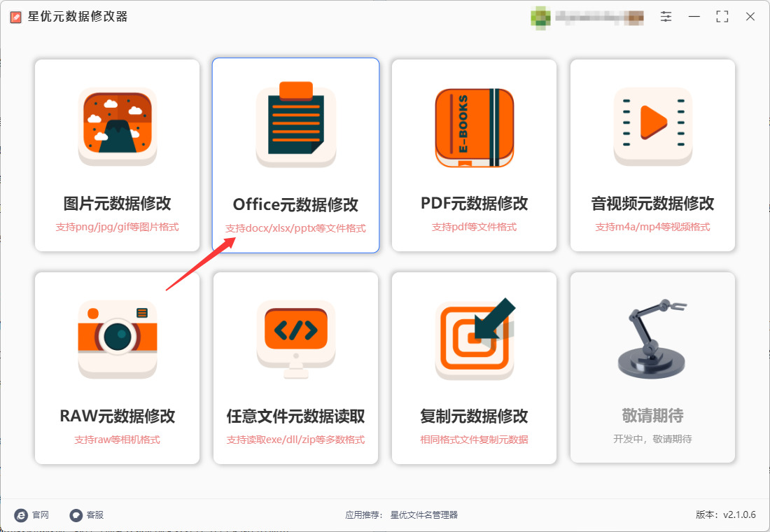
Task: Open the image metadata volcano icon
Action: (118, 126)
